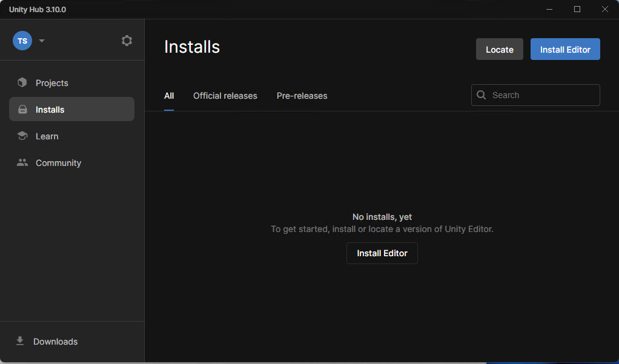Image resolution: width=619 pixels, height=364 pixels.
Task: Click the Community people icon
Action: 22,163
